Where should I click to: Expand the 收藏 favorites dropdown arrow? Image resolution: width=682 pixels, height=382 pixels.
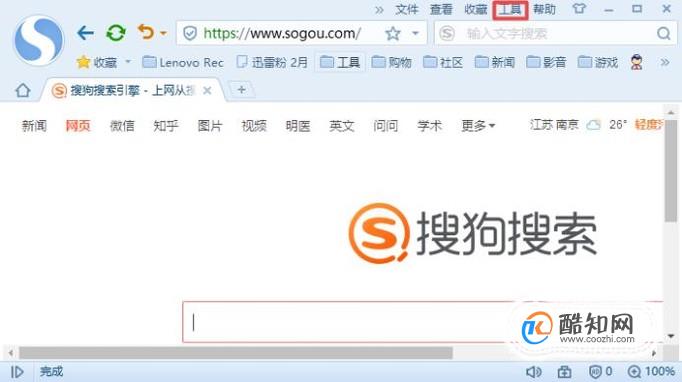coord(128,62)
